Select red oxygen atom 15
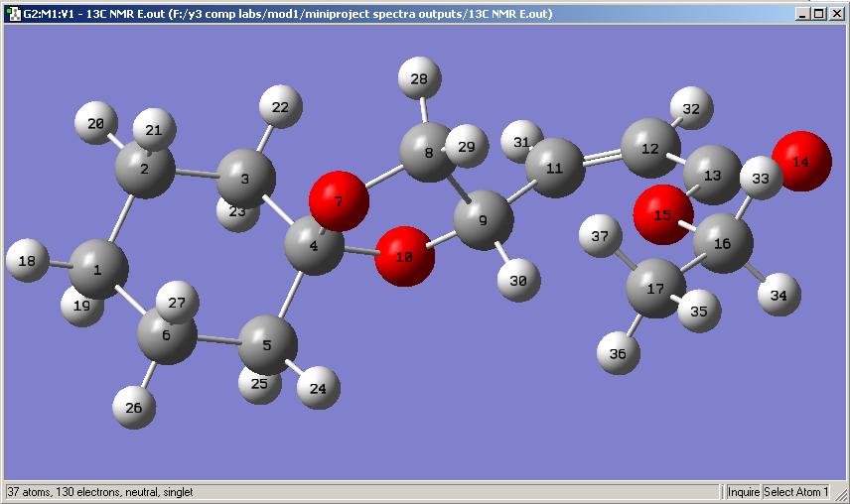Image resolution: width=850 pixels, height=504 pixels. (662, 214)
